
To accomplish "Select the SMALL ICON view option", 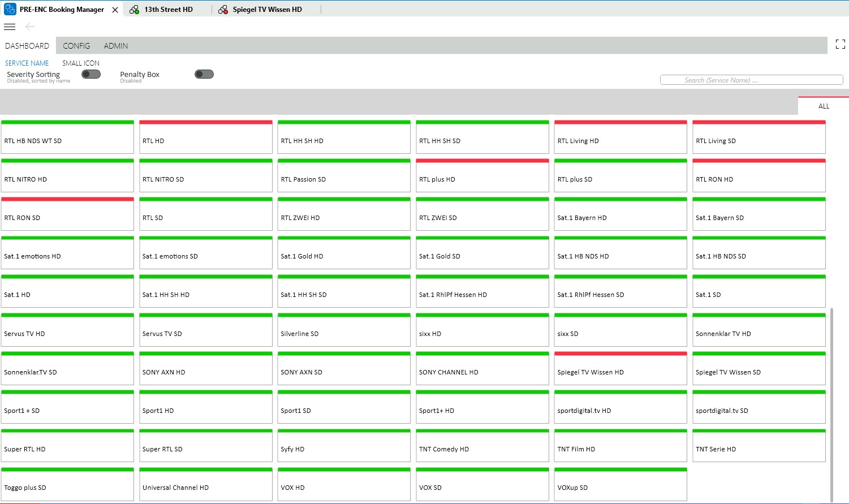I will (x=80, y=63).
